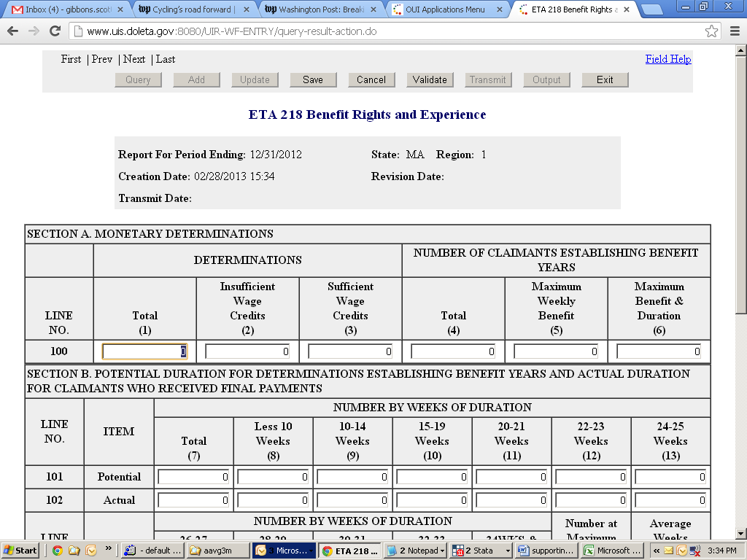Click the network disconnected tray icon

[x=695, y=551]
